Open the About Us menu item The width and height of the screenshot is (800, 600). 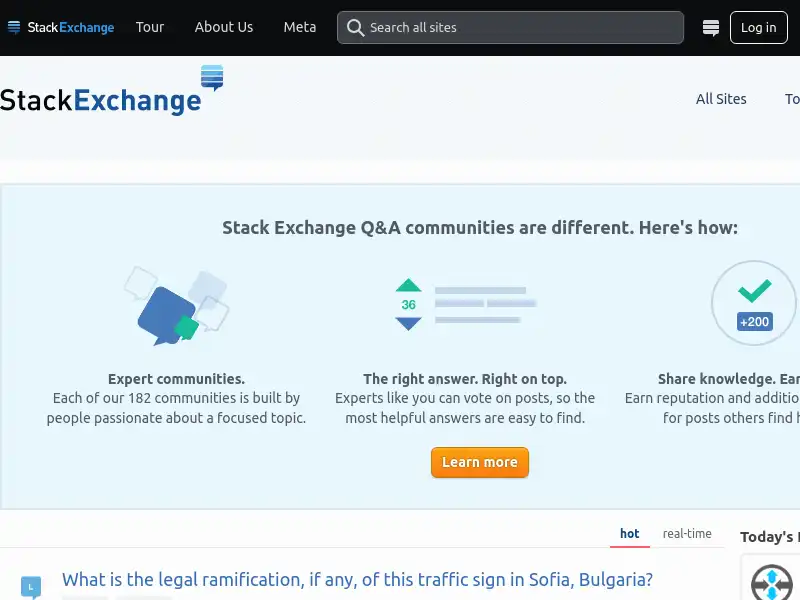[x=224, y=27]
